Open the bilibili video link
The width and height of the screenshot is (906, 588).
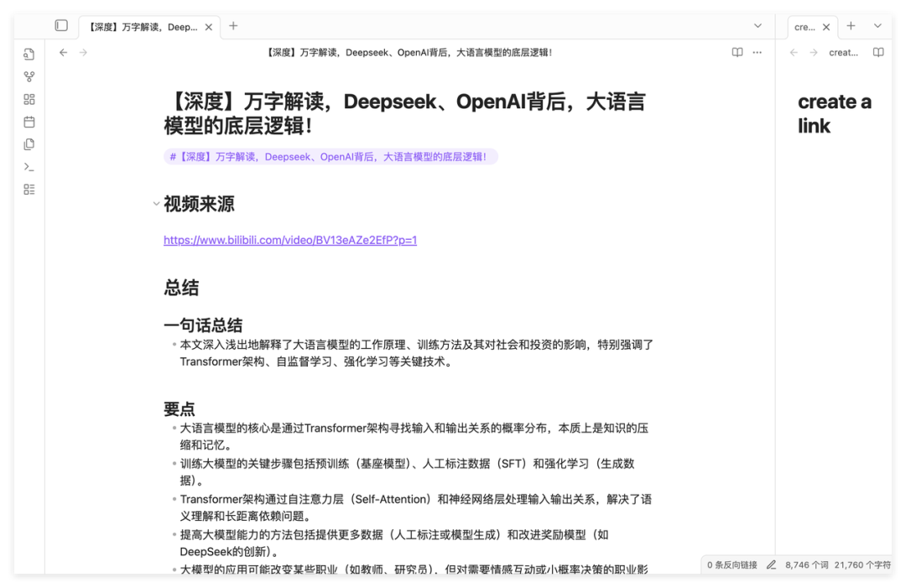point(289,241)
